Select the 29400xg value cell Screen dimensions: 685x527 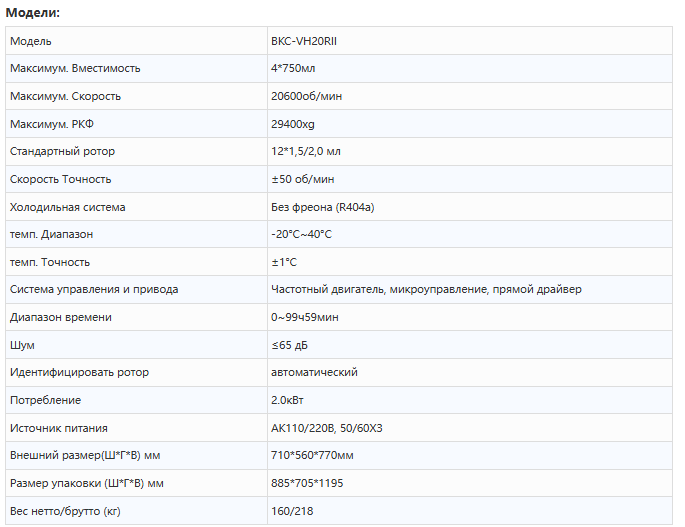coord(292,124)
